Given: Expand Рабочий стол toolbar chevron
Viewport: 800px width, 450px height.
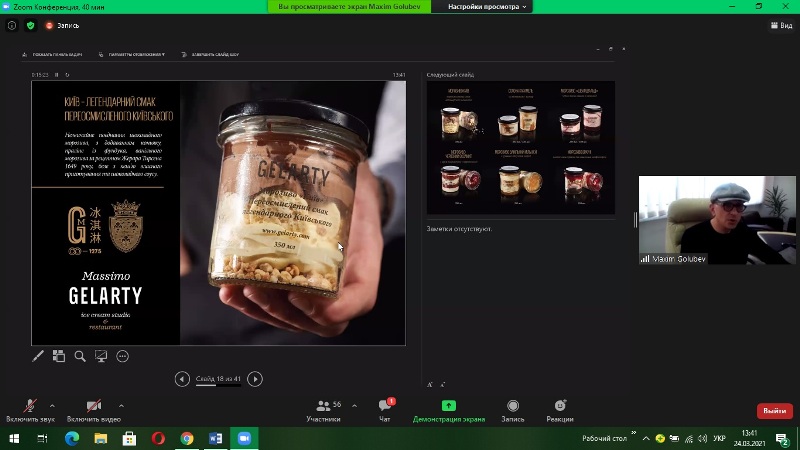Looking at the screenshot, I should point(634,434).
